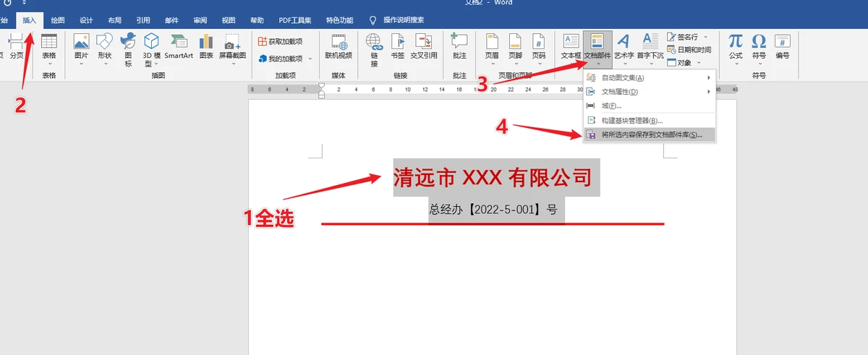Click the 图标 icons button
The width and height of the screenshot is (868, 355).
point(128,51)
